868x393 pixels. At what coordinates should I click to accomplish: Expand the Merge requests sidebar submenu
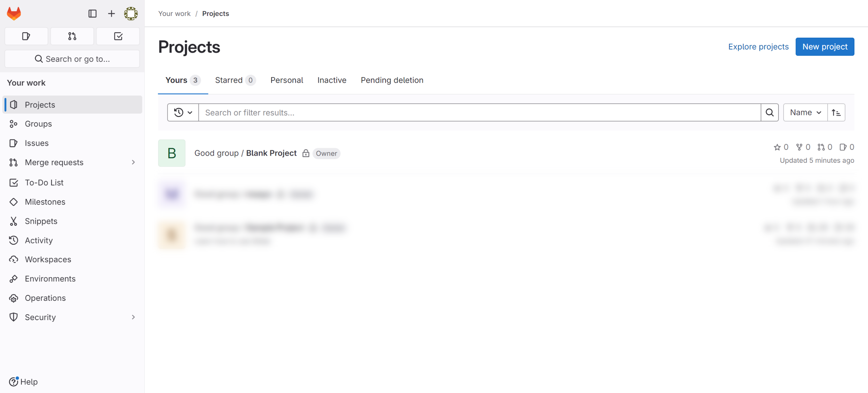(x=133, y=162)
